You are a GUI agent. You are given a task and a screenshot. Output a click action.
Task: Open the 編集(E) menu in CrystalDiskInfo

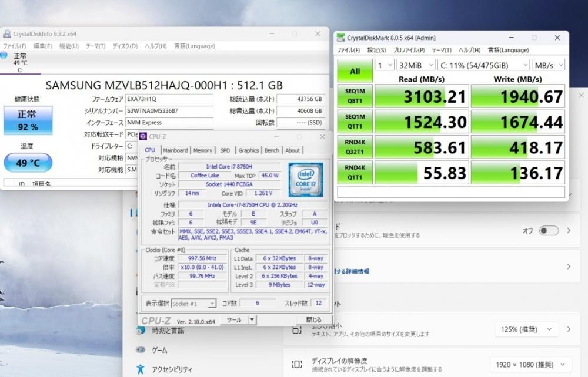[x=43, y=46]
